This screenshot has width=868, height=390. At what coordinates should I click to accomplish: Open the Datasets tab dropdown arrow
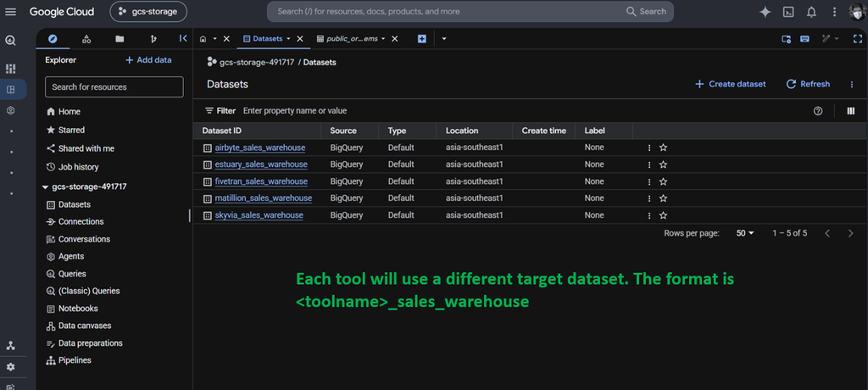288,39
